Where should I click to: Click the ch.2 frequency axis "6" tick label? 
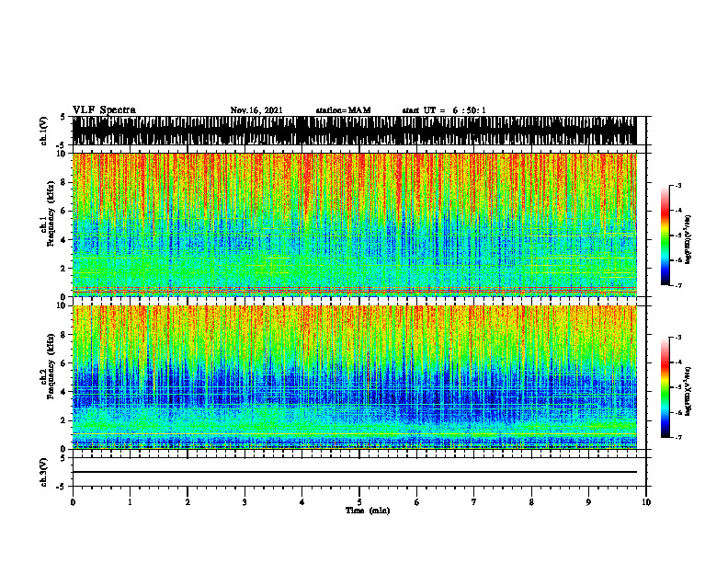64,363
